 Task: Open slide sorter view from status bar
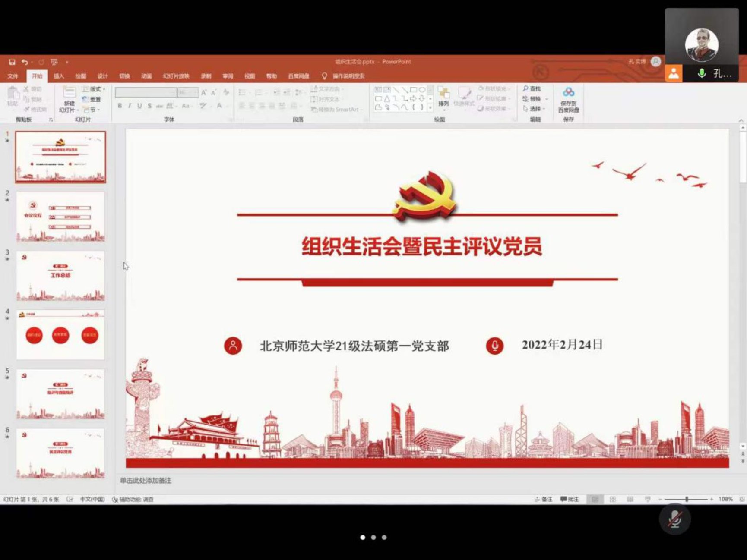(613, 499)
